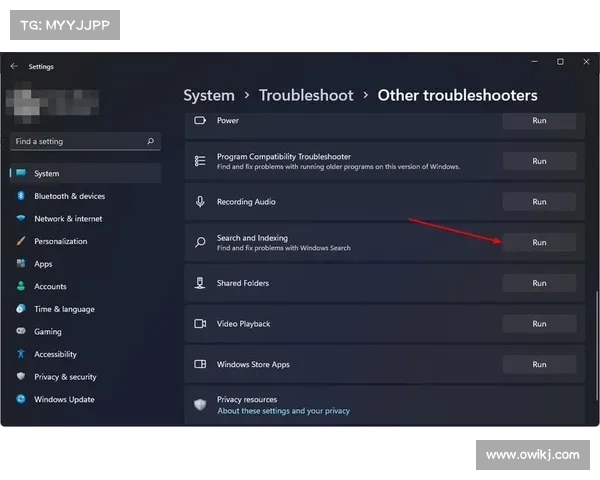Click the Program Compatibility description text
Viewport: 600px width, 480px height.
[338, 167]
